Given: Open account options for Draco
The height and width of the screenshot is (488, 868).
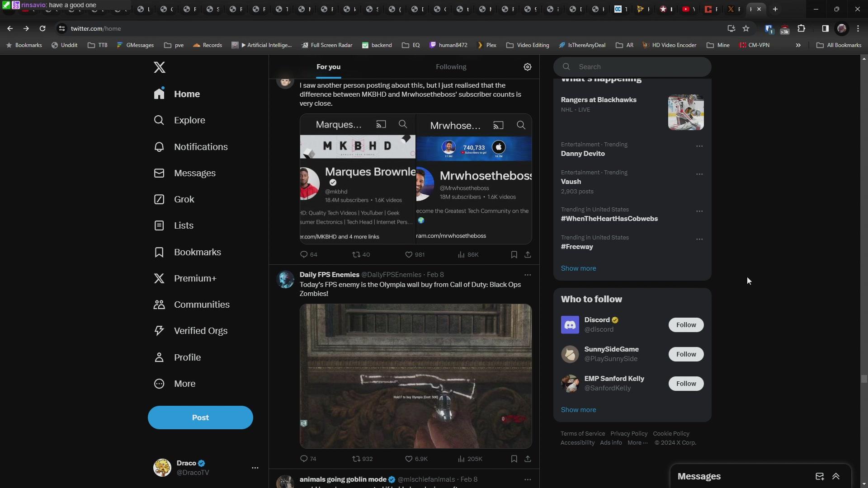Looking at the screenshot, I should (x=255, y=468).
